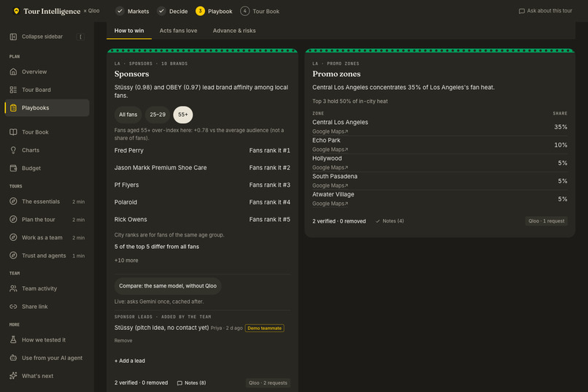Go to the Decide step
The width and height of the screenshot is (588, 392).
[x=172, y=11]
